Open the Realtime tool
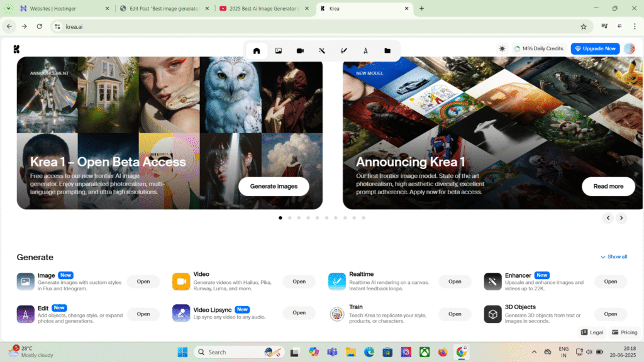The width and height of the screenshot is (644, 362). click(x=455, y=282)
